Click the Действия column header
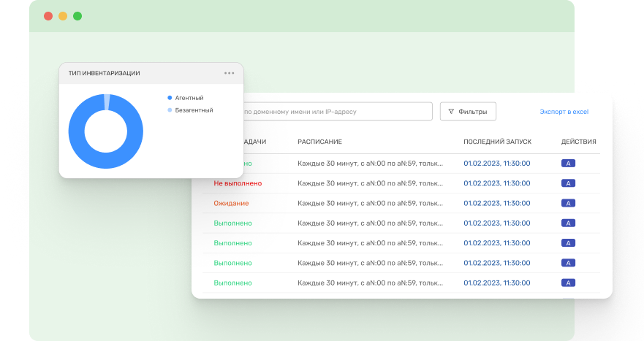 (578, 142)
